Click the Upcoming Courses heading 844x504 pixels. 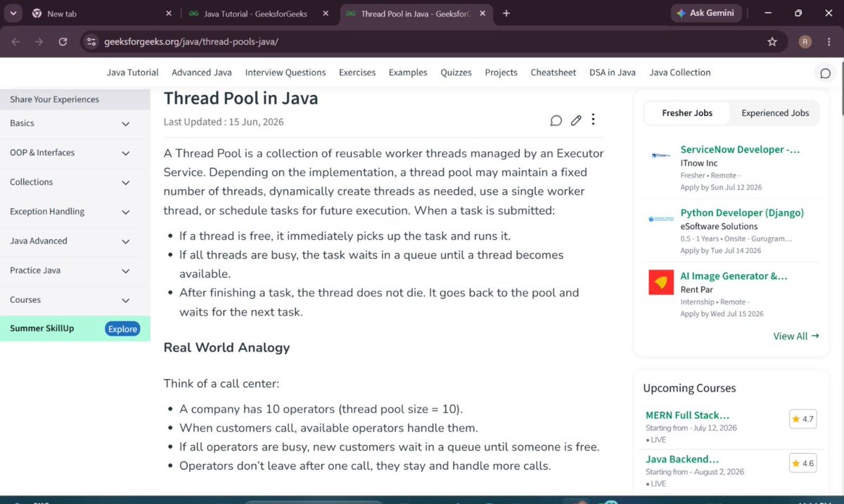689,388
